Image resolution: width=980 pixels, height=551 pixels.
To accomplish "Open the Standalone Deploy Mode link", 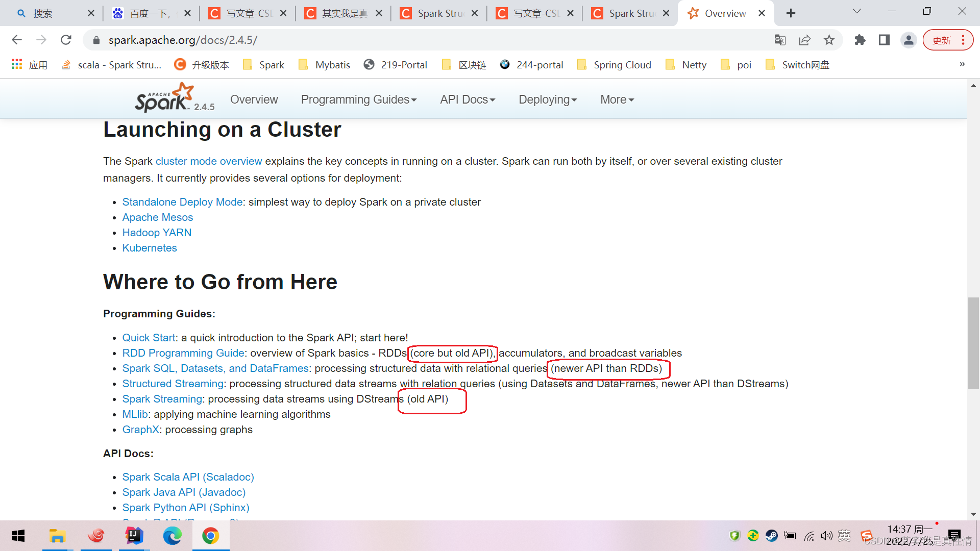I will (182, 202).
